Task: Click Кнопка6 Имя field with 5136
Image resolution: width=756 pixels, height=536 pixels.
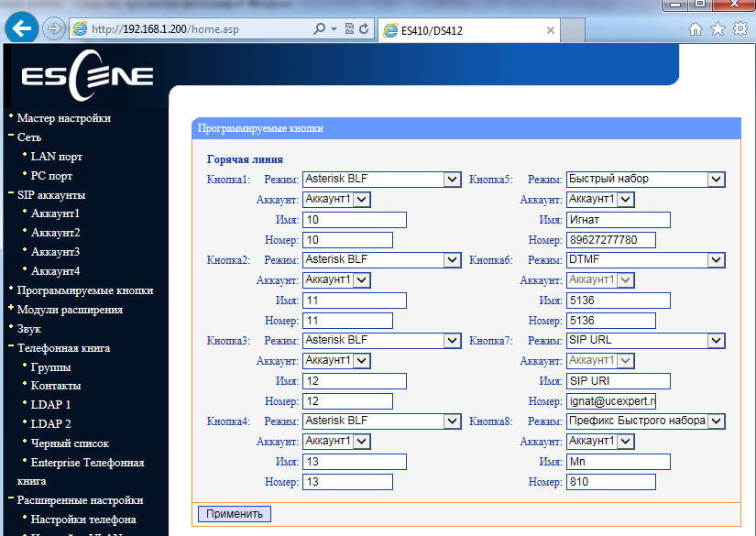Action: pos(619,301)
